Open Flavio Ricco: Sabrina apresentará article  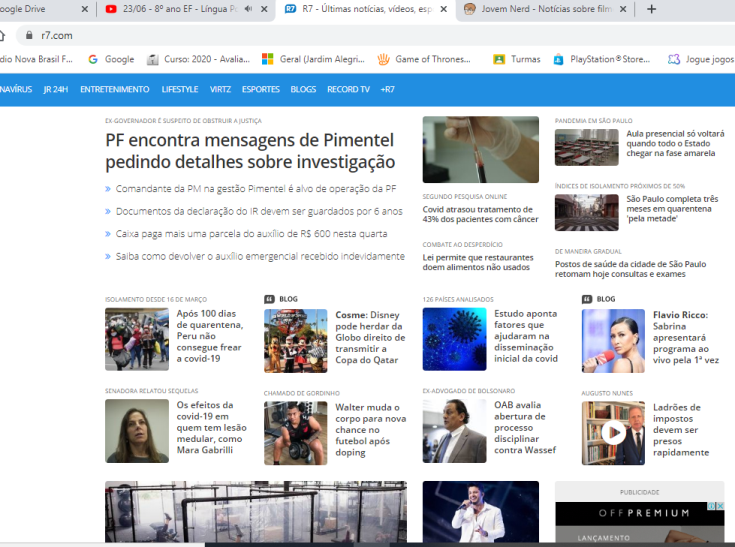[x=686, y=337]
